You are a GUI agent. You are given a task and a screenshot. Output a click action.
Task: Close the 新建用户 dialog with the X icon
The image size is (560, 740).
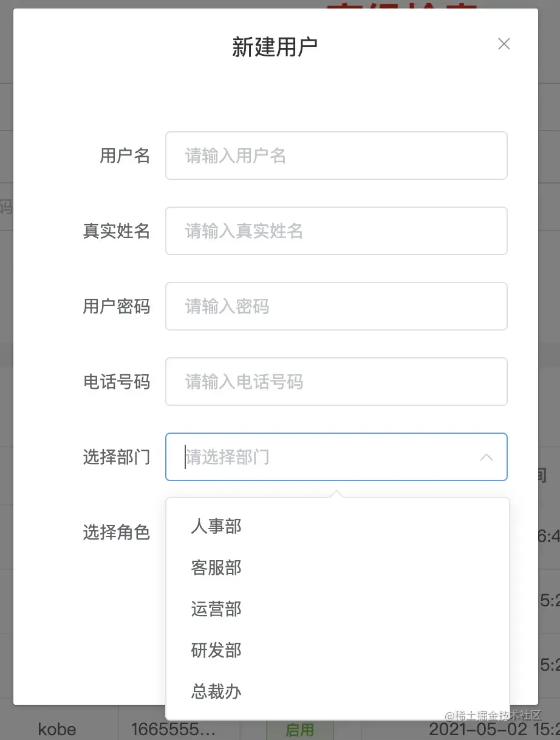[504, 44]
